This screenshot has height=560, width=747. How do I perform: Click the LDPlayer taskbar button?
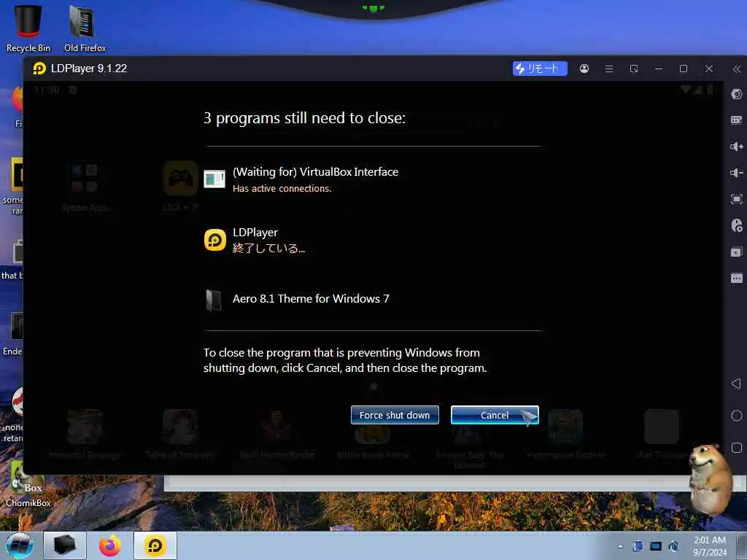[155, 545]
